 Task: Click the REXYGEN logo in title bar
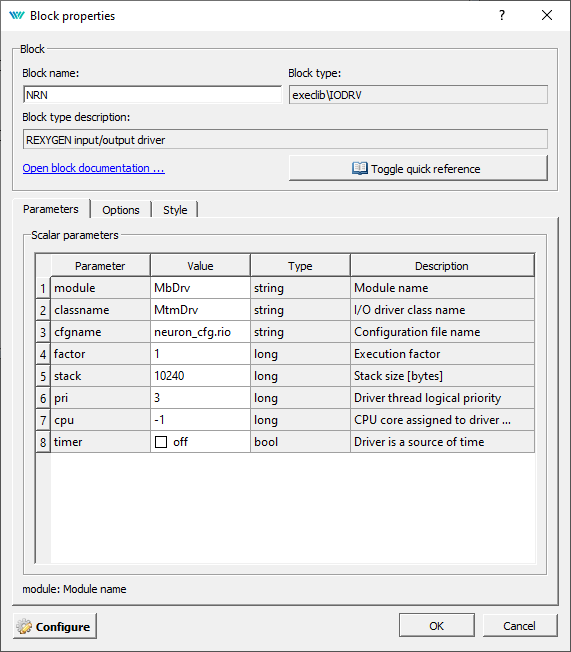[17, 16]
